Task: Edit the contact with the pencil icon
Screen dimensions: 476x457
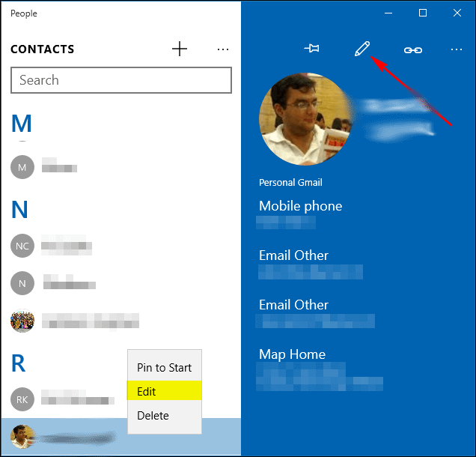Action: coord(362,49)
